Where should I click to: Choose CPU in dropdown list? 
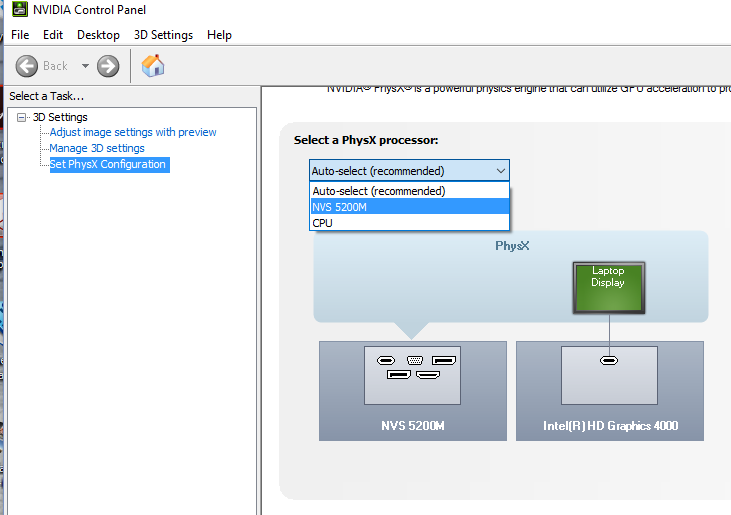(410, 223)
